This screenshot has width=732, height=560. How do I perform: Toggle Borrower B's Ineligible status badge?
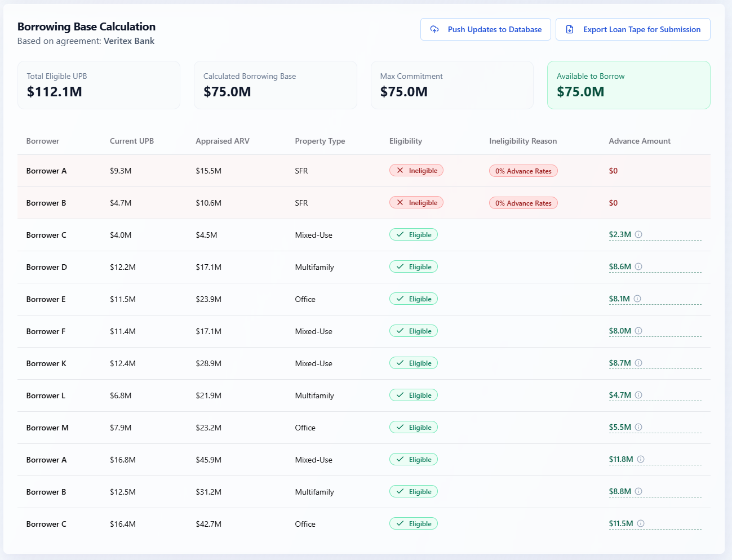(416, 202)
